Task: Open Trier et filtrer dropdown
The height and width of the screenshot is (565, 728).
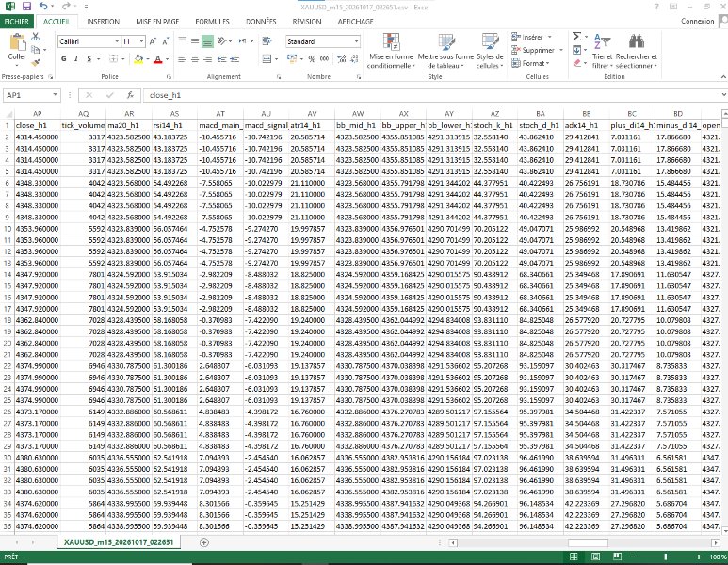Action: tap(602, 51)
